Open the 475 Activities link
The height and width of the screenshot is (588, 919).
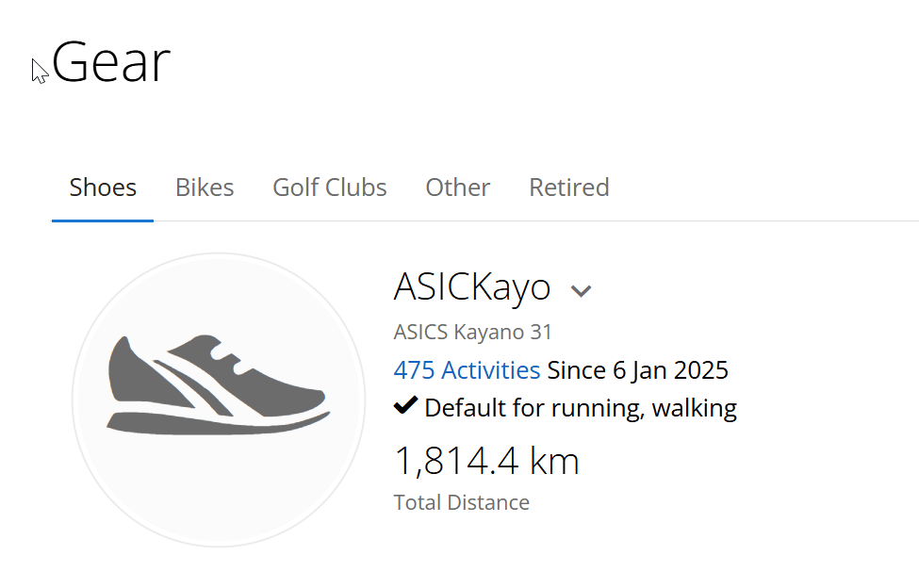[467, 369]
